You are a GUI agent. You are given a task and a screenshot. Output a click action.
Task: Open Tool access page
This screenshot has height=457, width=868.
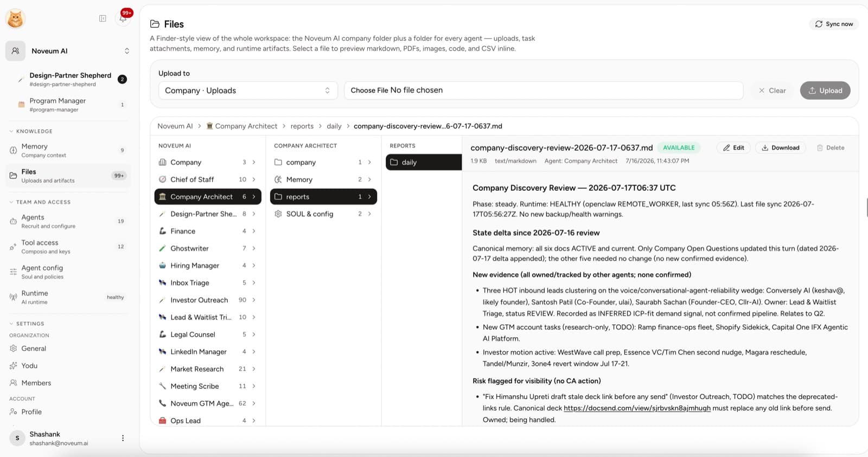pos(68,247)
